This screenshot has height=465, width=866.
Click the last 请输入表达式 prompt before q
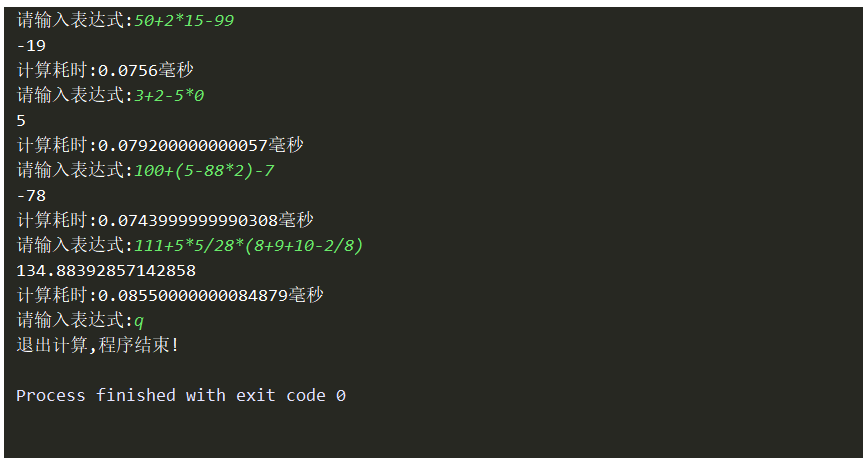[x=71, y=320]
